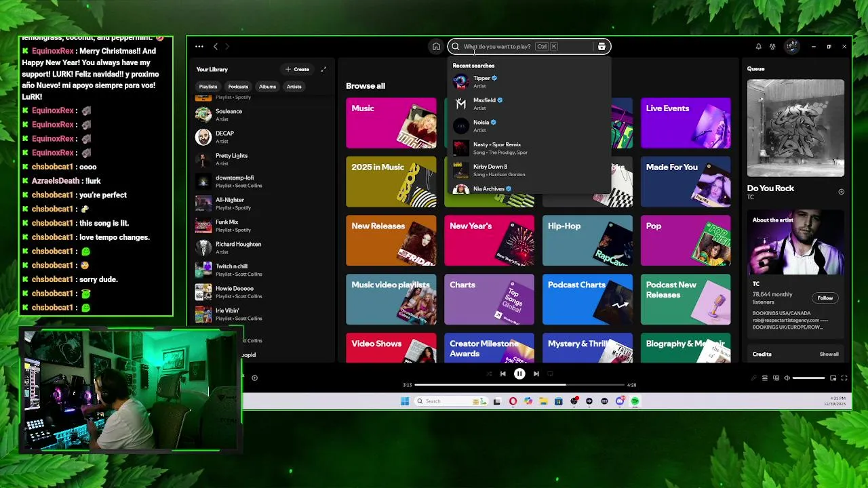868x488 pixels.
Task: Select Noisia from recent searches
Action: pyautogui.click(x=529, y=126)
